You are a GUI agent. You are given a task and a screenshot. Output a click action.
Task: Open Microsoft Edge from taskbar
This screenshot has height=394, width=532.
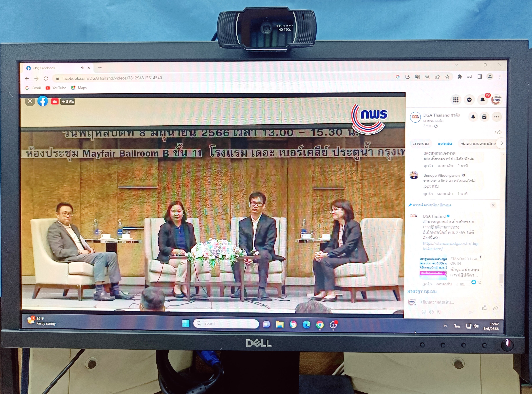[x=306, y=324]
